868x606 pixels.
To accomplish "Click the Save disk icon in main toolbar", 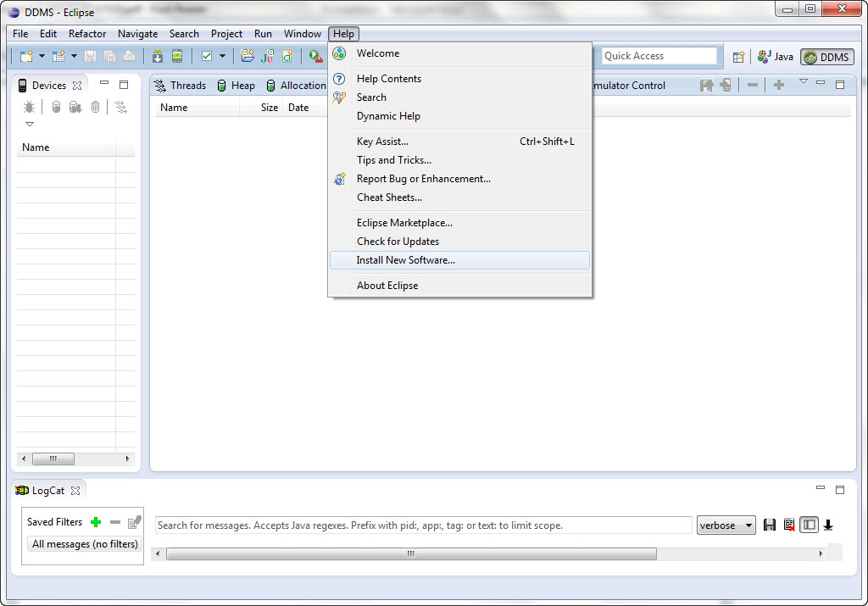I will [x=90, y=57].
